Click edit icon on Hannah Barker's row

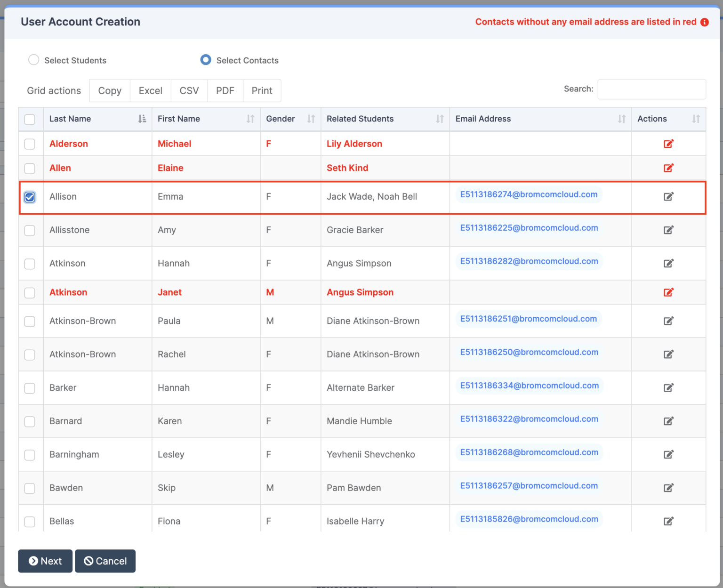coord(668,388)
